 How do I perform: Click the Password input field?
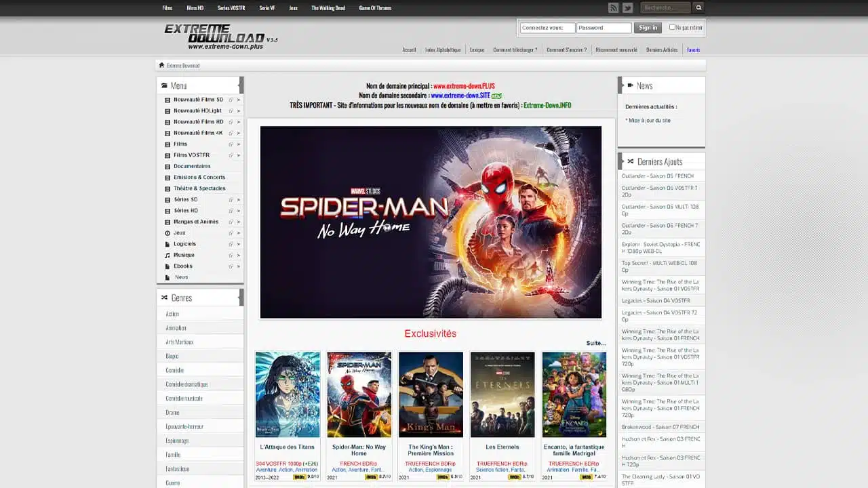604,28
